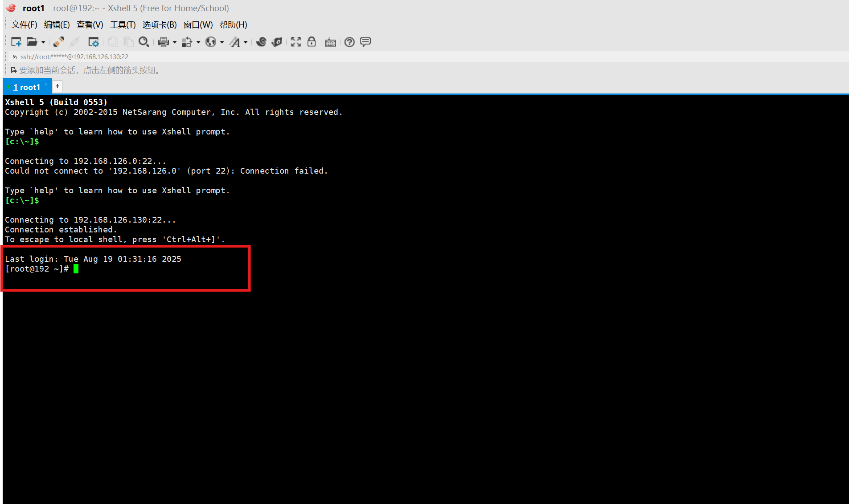
Task: Click the New Session toolbar icon
Action: 16,42
